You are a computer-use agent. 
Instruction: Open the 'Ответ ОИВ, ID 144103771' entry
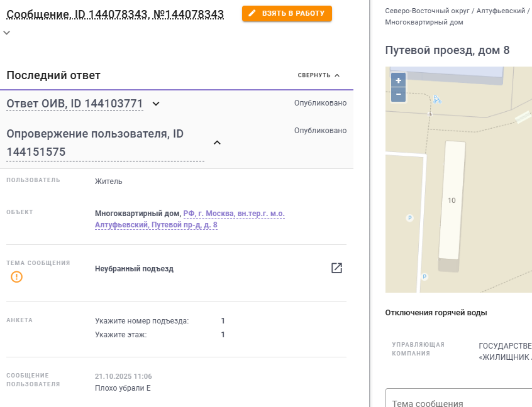[x=75, y=104]
